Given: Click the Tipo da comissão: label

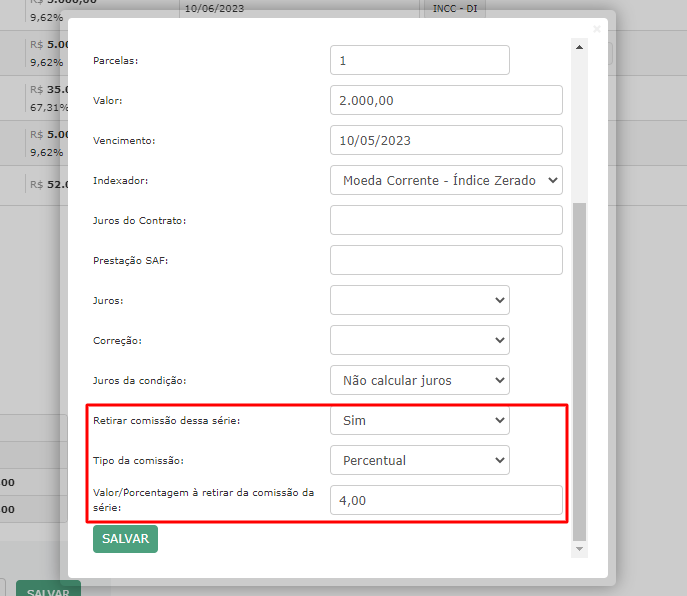Looking at the screenshot, I should click(138, 461).
